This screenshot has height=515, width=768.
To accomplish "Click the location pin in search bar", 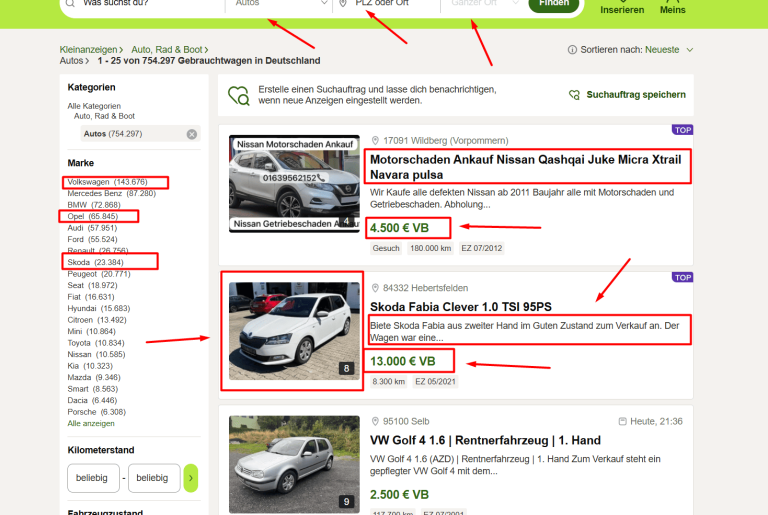I will (343, 3).
